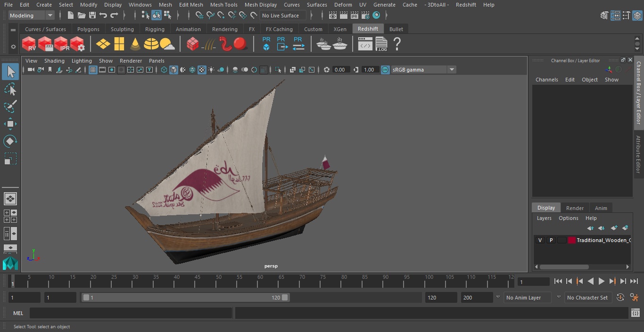Click the Open scene folder icon
Viewport: 644px width, 332px height.
[81, 16]
